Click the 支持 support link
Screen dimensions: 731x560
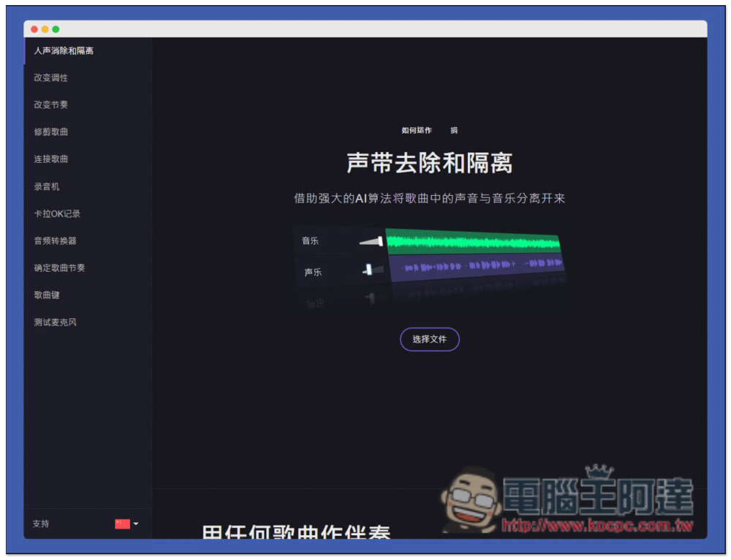click(x=41, y=523)
